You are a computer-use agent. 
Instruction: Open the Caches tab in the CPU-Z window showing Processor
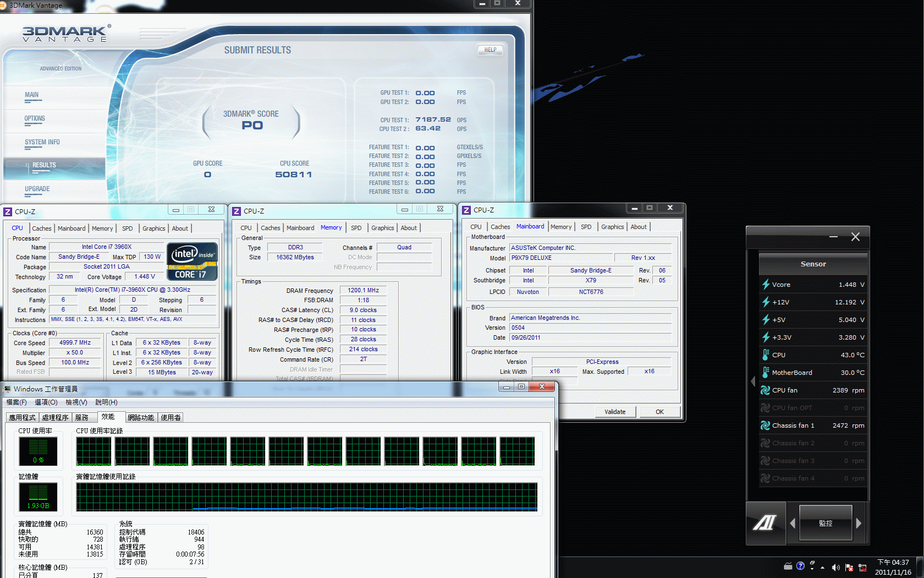tap(42, 228)
